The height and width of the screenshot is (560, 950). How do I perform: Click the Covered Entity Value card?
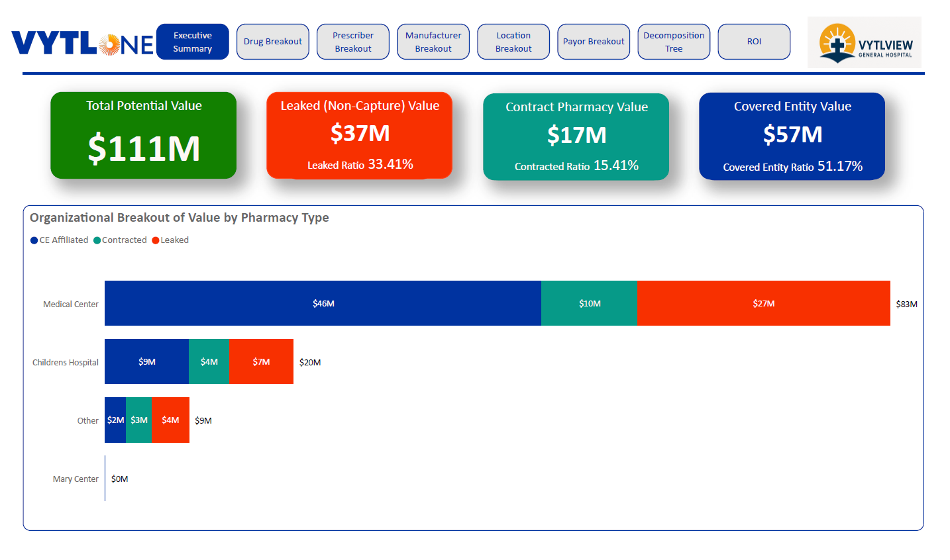tap(792, 136)
